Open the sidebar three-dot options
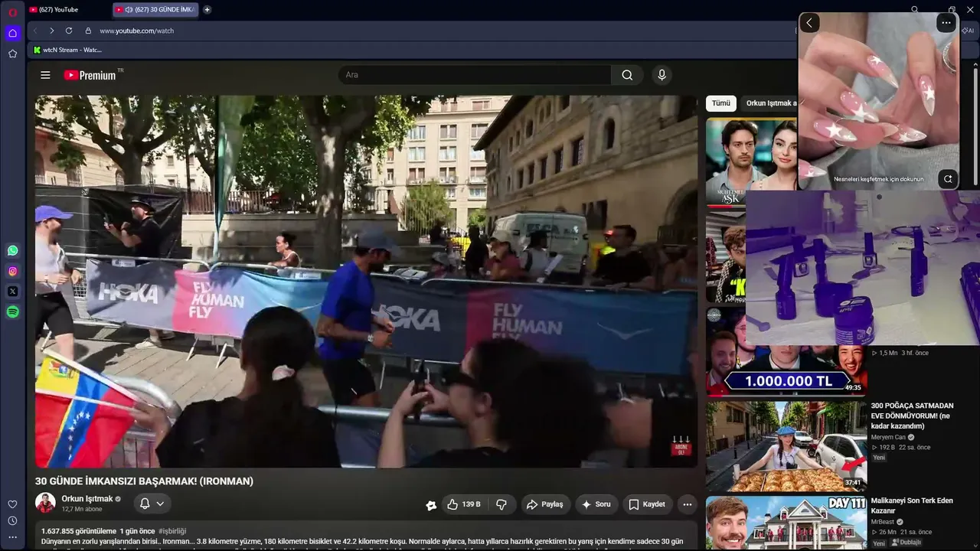Screen dimensions: 980x551 pos(12,537)
